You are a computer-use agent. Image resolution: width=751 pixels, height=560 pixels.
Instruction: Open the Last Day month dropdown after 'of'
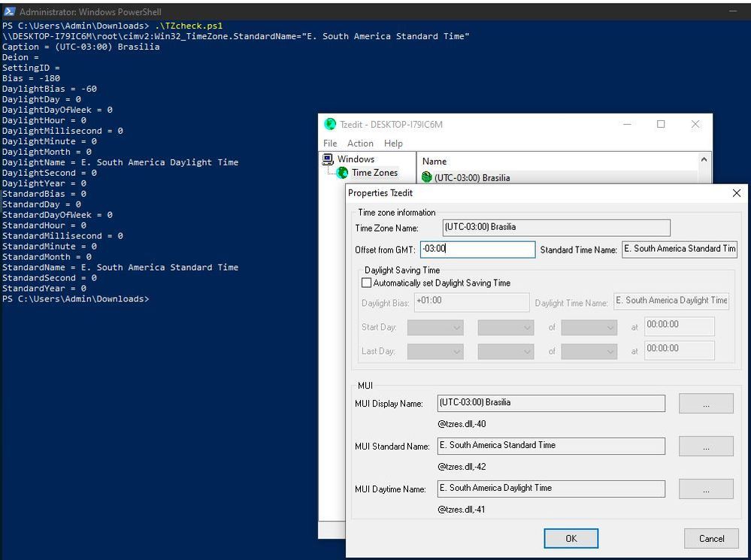(589, 352)
